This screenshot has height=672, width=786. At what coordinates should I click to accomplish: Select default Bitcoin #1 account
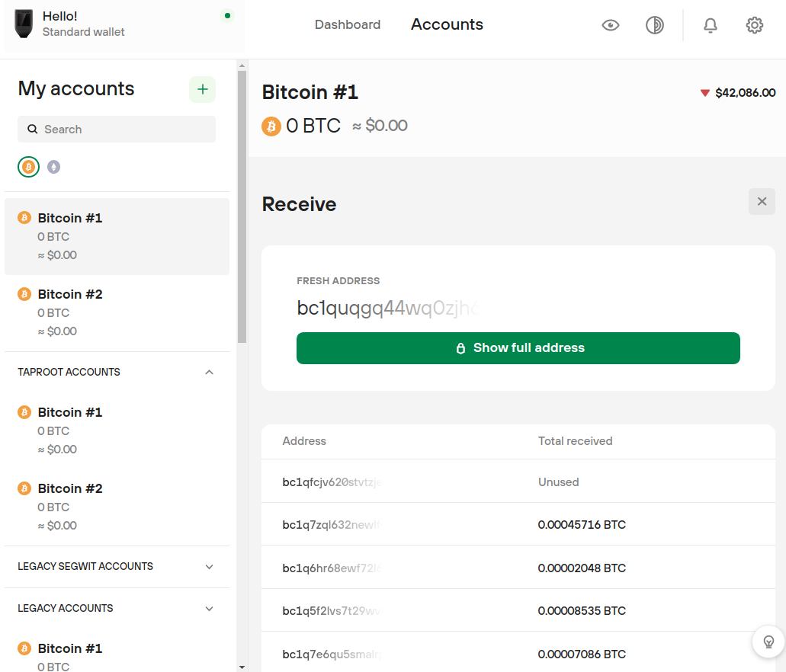click(x=117, y=236)
